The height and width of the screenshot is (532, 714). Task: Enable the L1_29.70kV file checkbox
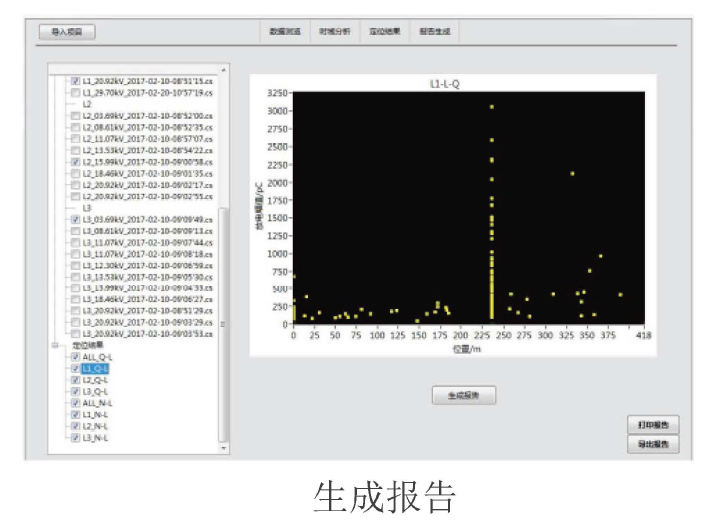pos(75,92)
